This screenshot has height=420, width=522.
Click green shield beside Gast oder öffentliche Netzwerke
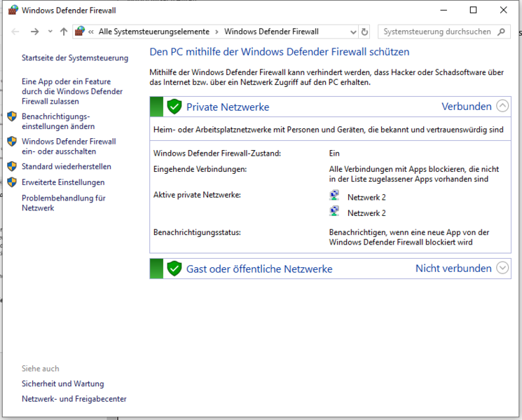coord(174,269)
